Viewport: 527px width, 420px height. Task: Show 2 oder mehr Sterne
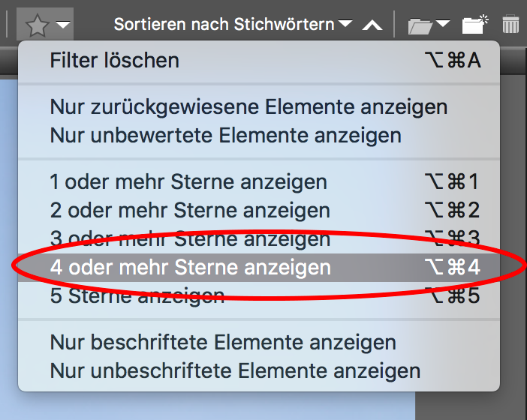tap(190, 210)
